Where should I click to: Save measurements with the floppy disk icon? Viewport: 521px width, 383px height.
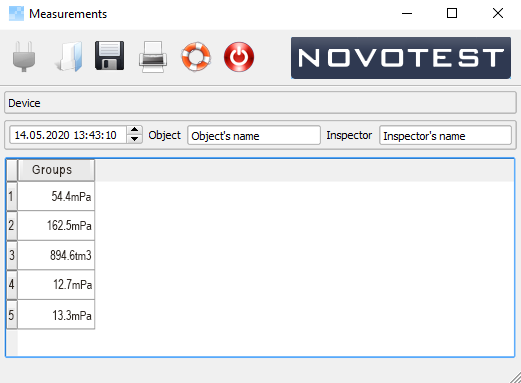coord(109,56)
